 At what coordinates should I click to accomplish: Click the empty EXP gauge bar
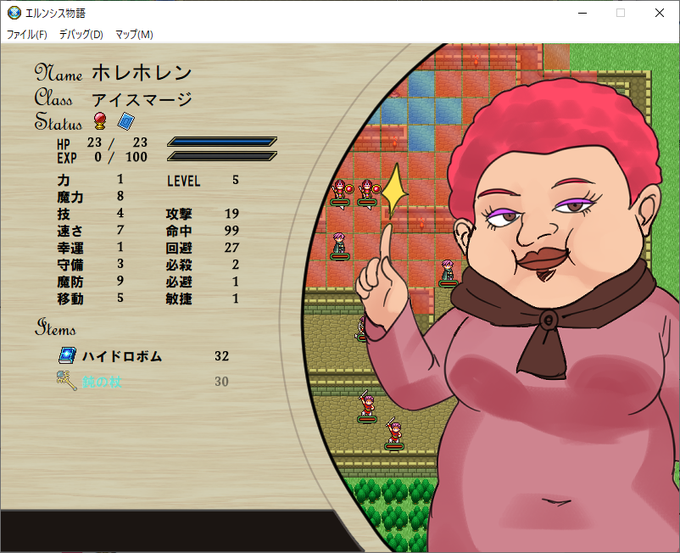(x=222, y=156)
